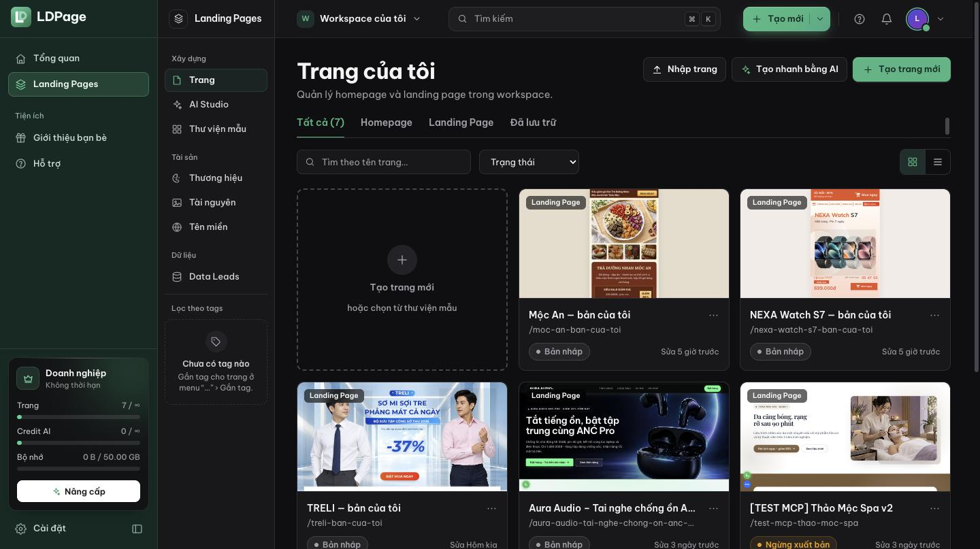Open the Trạng thái filter dropdown
This screenshot has height=549, width=980.
[529, 162]
